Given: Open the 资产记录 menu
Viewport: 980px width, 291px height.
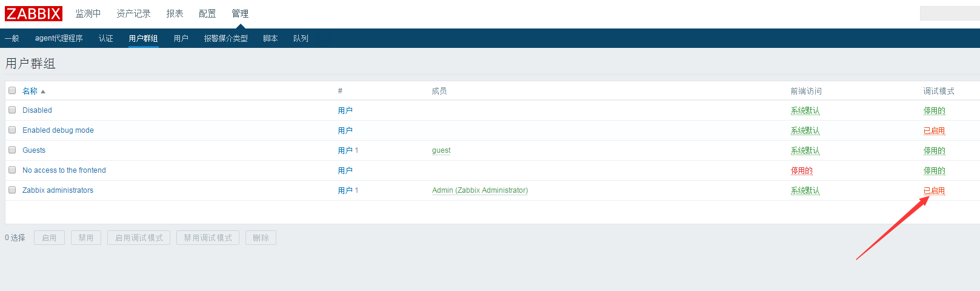Looking at the screenshot, I should point(133,13).
